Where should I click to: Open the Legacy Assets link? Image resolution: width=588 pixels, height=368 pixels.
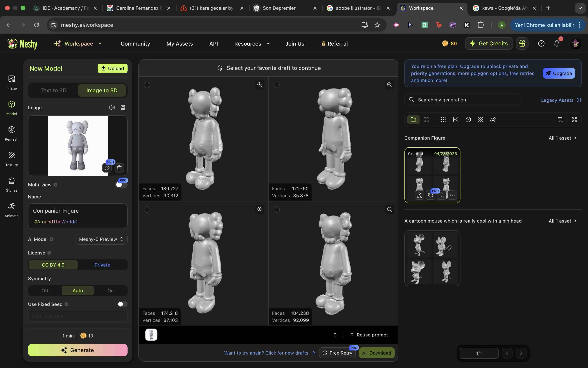(561, 100)
